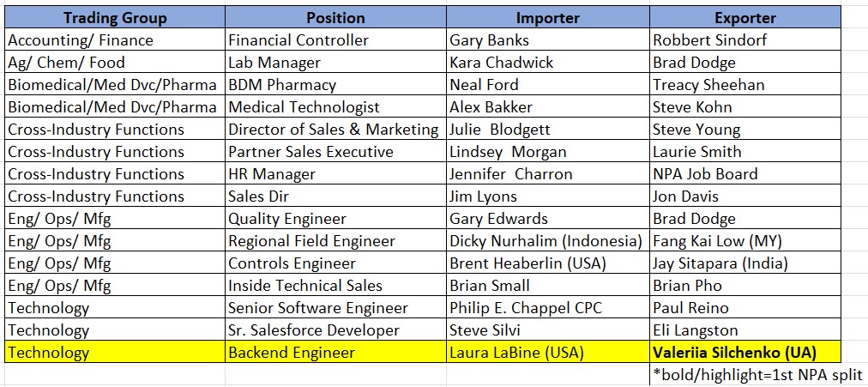Click the Financial Controller cell
The image size is (868, 387).
coord(298,40)
